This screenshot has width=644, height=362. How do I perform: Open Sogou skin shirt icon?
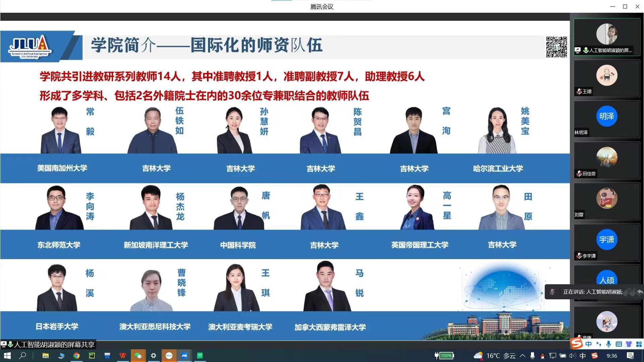(x=629, y=344)
